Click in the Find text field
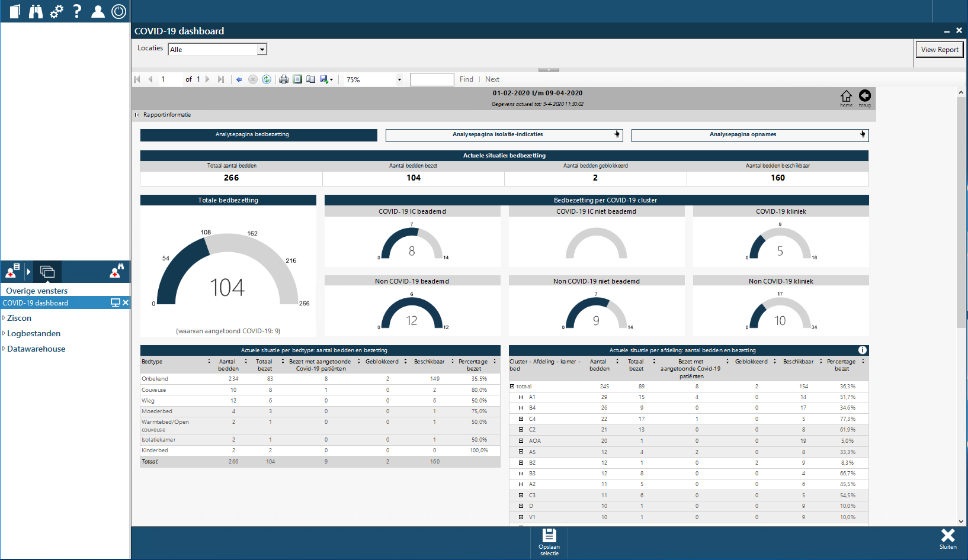This screenshot has height=560, width=968. coord(432,79)
